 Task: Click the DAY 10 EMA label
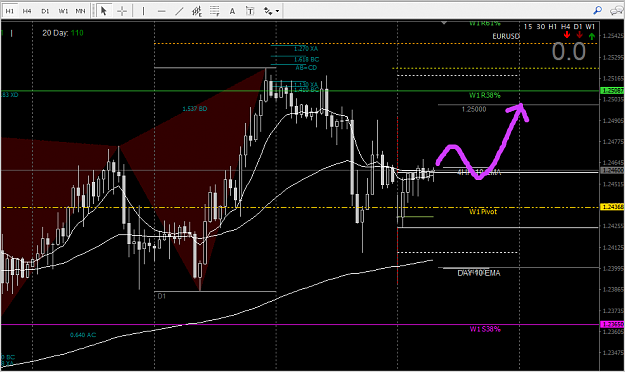[479, 273]
